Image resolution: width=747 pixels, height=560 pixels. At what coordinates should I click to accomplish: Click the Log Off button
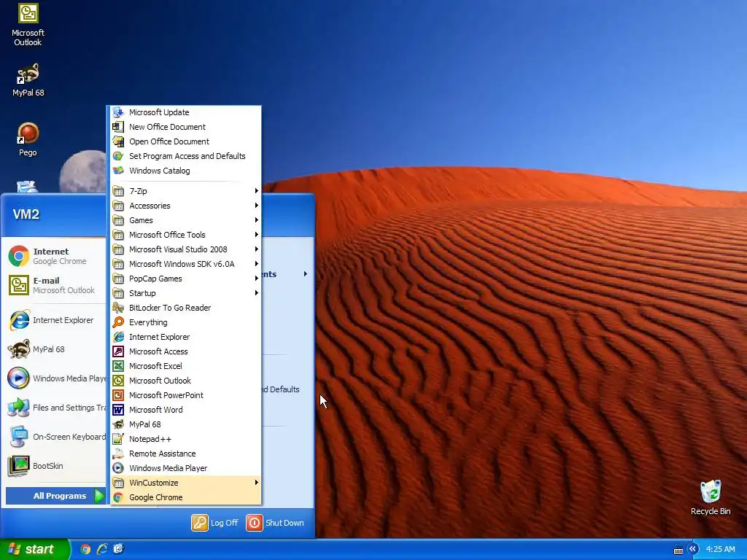tap(215, 523)
